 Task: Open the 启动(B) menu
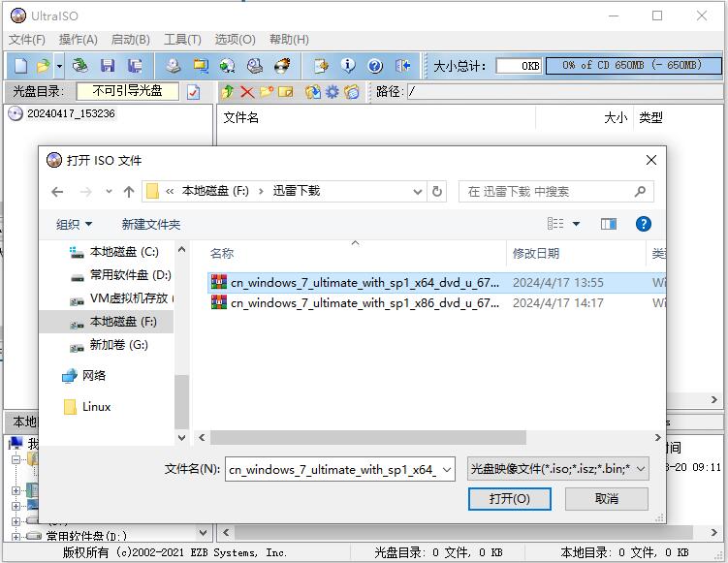tap(131, 40)
